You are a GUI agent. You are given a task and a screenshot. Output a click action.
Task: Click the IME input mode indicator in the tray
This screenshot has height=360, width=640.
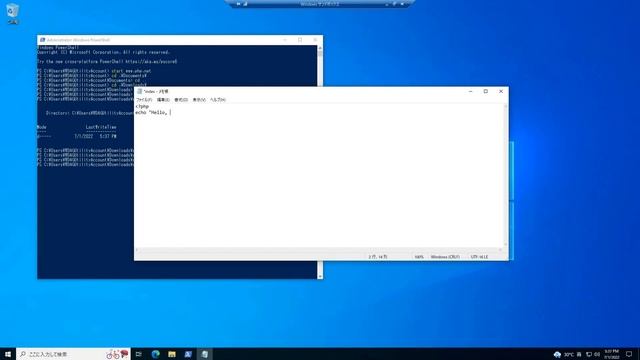pos(579,354)
